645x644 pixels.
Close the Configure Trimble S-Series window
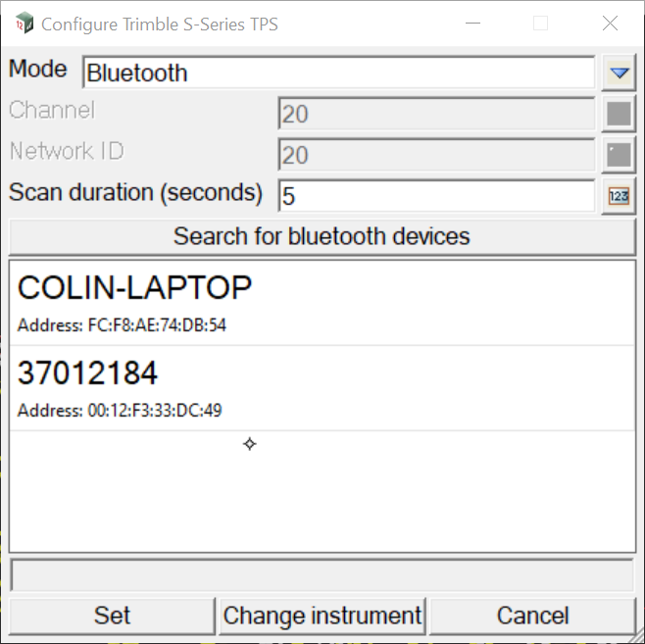coord(610,24)
